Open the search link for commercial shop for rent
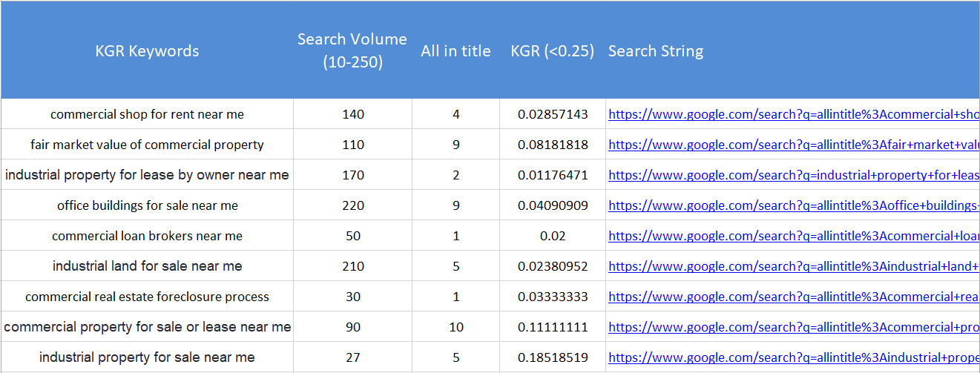980x373 pixels. pos(792,114)
